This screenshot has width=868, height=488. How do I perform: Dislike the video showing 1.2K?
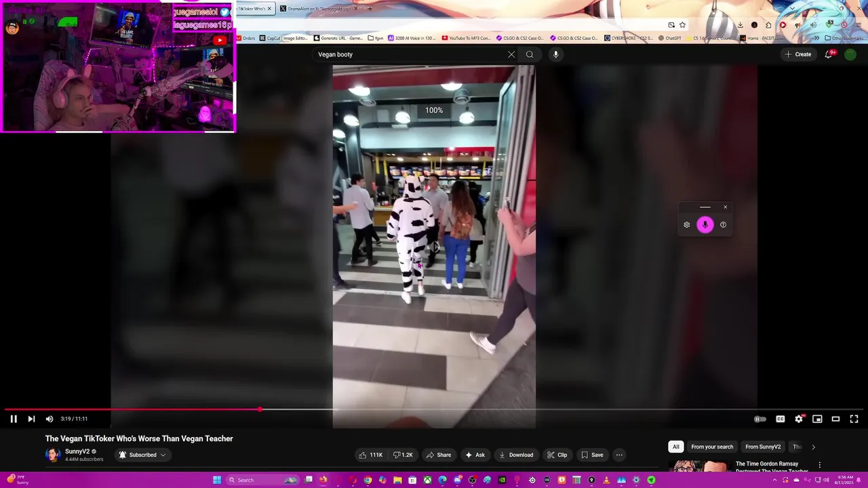(403, 455)
